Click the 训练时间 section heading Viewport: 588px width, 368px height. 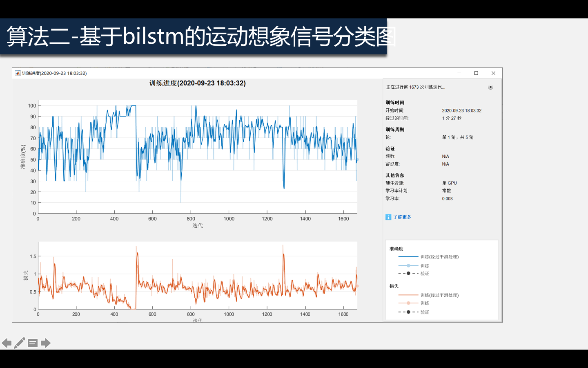pyautogui.click(x=395, y=103)
